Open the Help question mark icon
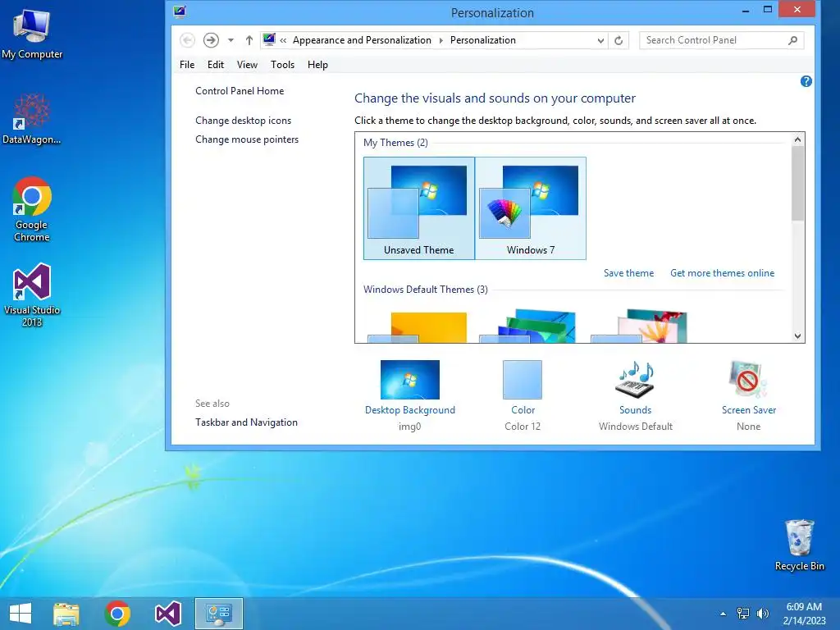840x630 pixels. [x=806, y=81]
